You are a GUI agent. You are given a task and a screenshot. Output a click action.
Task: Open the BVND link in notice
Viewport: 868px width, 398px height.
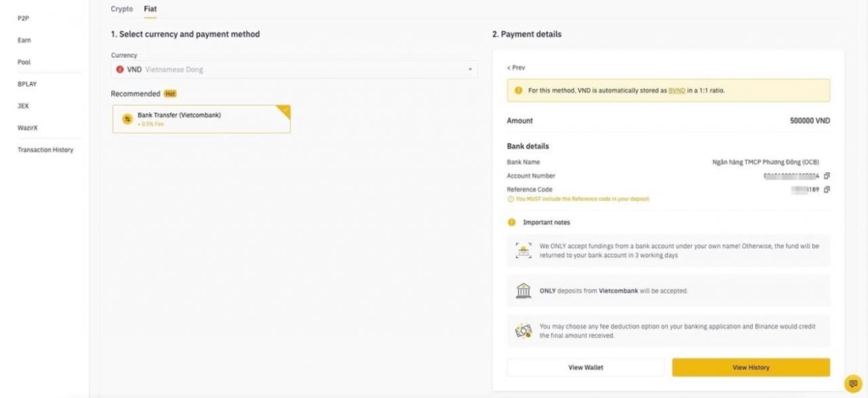677,90
